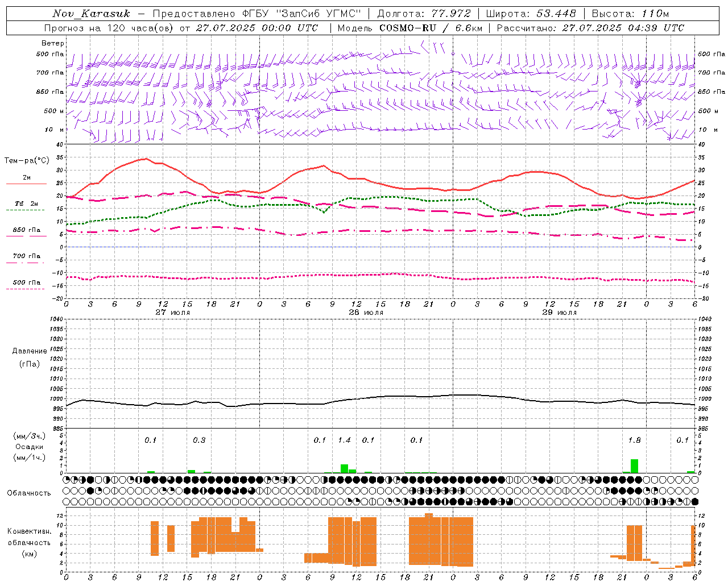Click the Прогноз на 120 часа(ов) text
The height and width of the screenshot is (582, 728).
click(109, 28)
